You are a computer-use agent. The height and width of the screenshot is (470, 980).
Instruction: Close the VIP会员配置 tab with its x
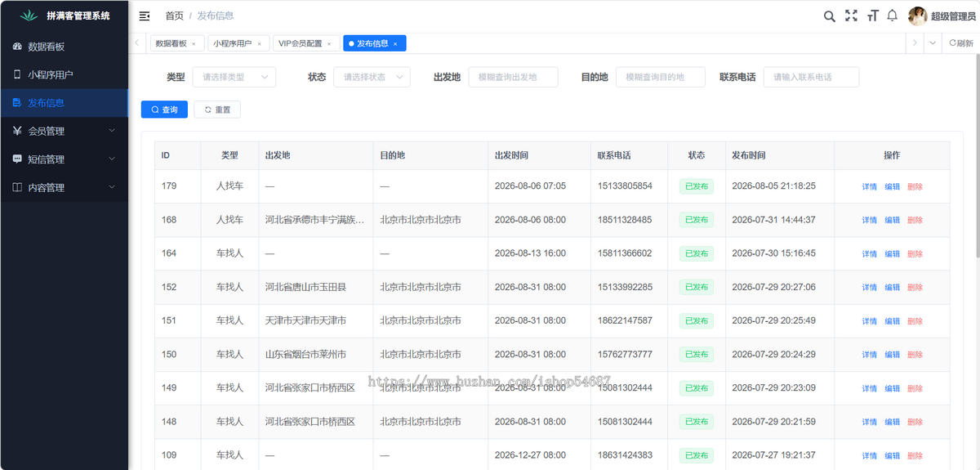[329, 44]
